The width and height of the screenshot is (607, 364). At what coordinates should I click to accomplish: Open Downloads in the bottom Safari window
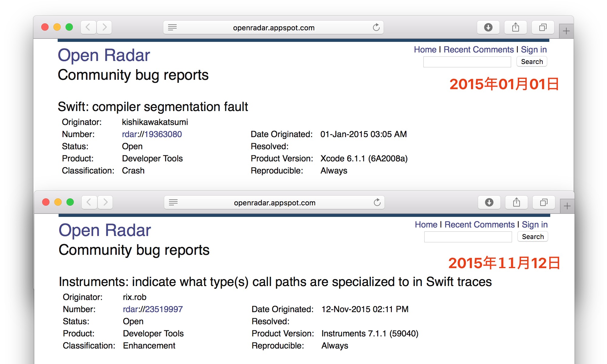489,202
